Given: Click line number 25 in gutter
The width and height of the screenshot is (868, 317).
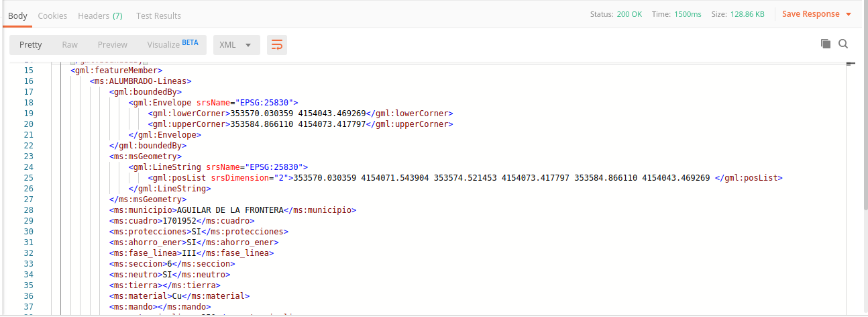Looking at the screenshot, I should pos(28,178).
